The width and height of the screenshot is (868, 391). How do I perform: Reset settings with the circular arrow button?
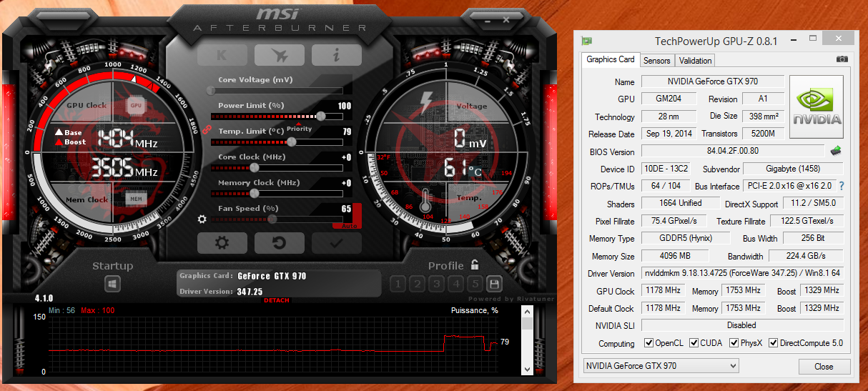tap(279, 243)
